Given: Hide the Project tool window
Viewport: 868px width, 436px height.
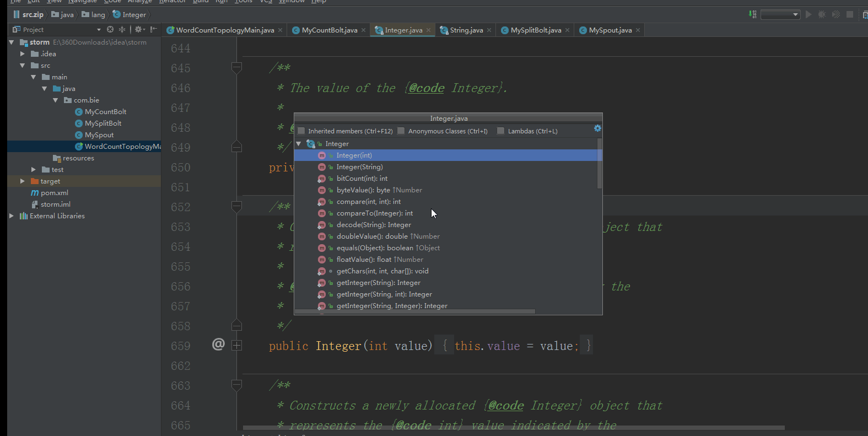Looking at the screenshot, I should 154,30.
